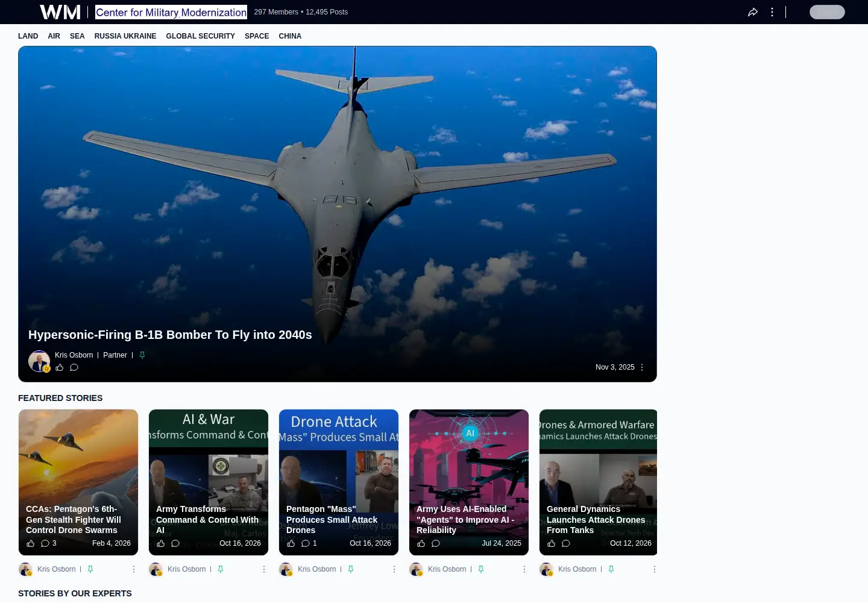Open comments on Army Transforms Command story
Viewport: 868px width, 603px height.
(175, 543)
